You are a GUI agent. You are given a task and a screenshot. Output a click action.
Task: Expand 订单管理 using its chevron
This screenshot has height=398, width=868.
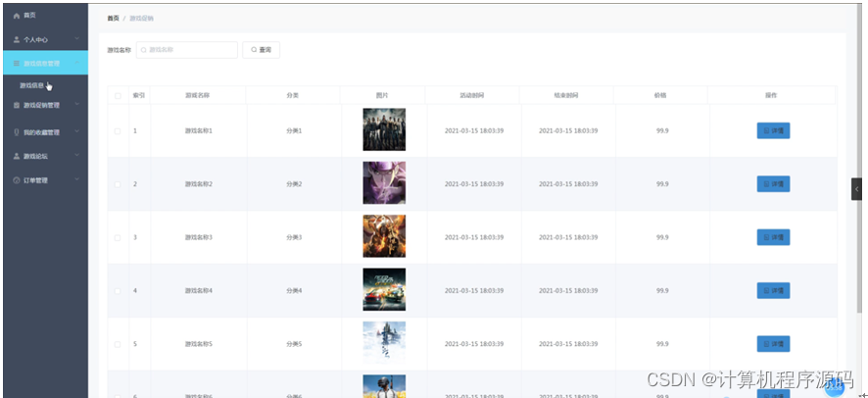point(77,179)
